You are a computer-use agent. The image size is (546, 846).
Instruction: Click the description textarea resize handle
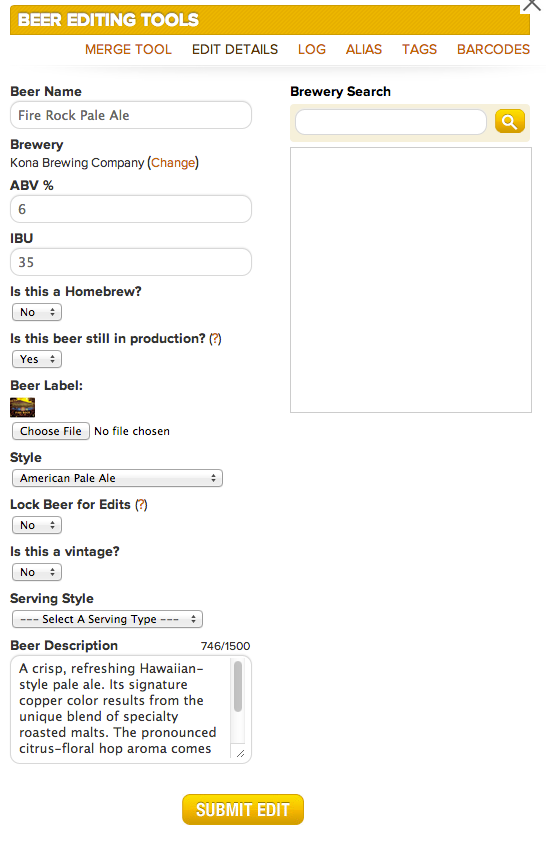coord(240,753)
